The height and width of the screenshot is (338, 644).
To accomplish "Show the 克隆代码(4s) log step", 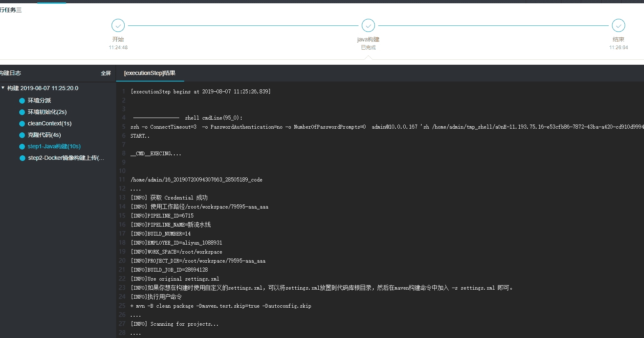I will click(x=44, y=135).
